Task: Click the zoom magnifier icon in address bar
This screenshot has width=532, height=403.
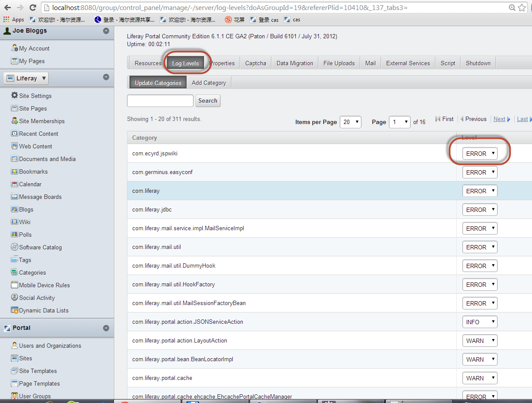Action: [513, 8]
